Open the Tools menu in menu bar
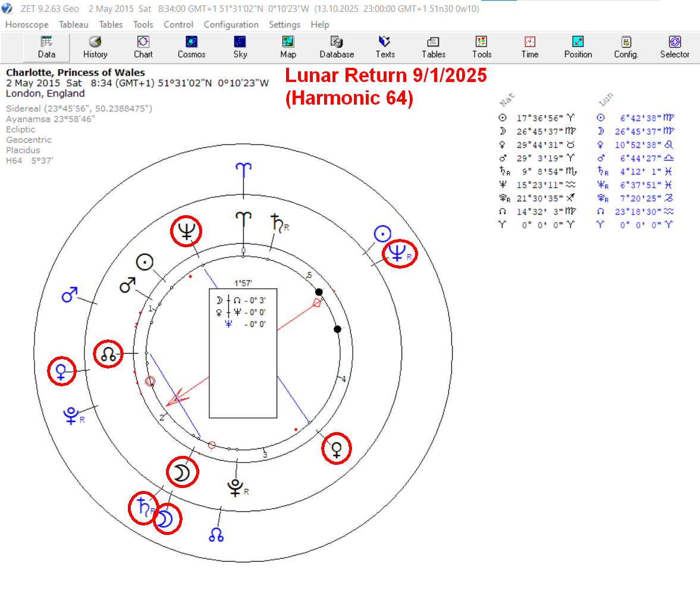The image size is (700, 595). point(143,24)
